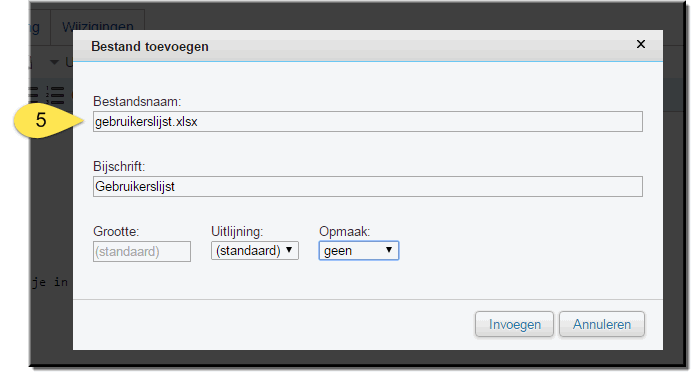Screen dimensions: 694x375
Task: Select the partially hidden tab left of Wijzigingen
Action: pyautogui.click(x=35, y=27)
